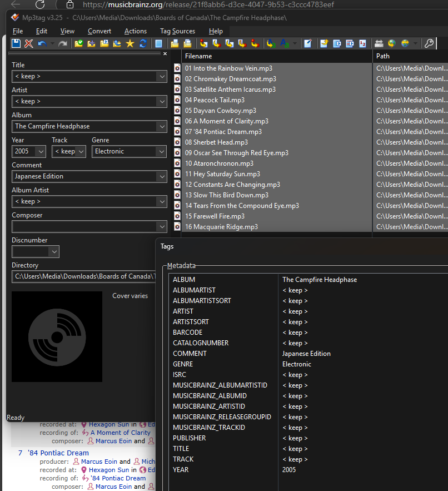Click the browser back arrow
This screenshot has height=491, width=448.
pyautogui.click(x=15, y=5)
